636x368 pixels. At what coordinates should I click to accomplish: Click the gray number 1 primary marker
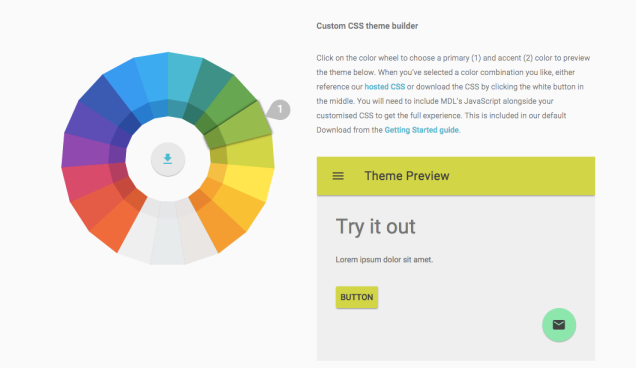click(279, 110)
